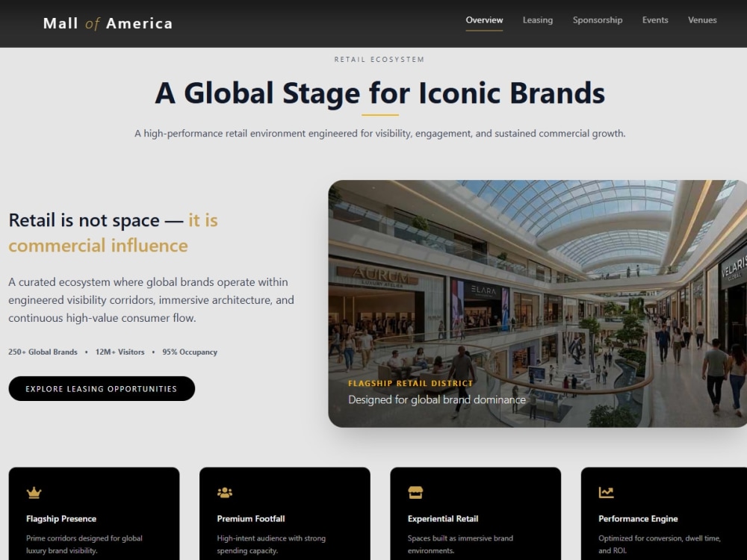Click the 'A curated ecosystem' paragraph
The height and width of the screenshot is (560, 747).
point(151,300)
